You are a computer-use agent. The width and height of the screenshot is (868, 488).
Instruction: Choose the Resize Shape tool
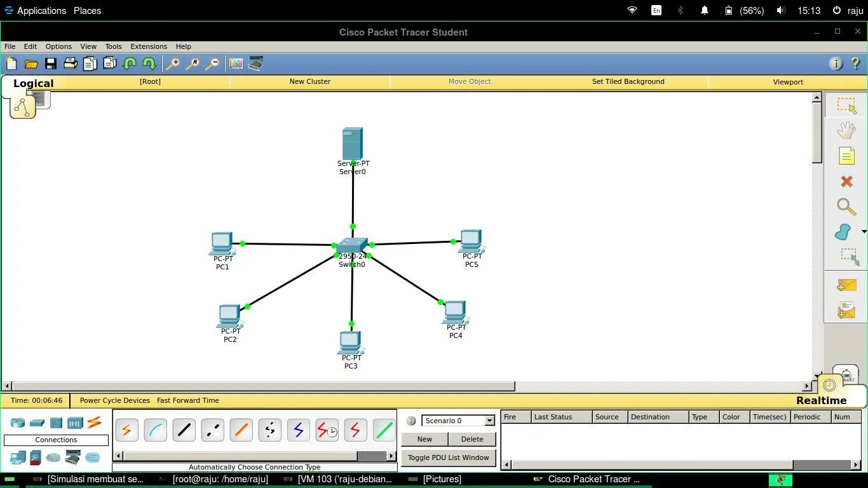click(x=849, y=257)
